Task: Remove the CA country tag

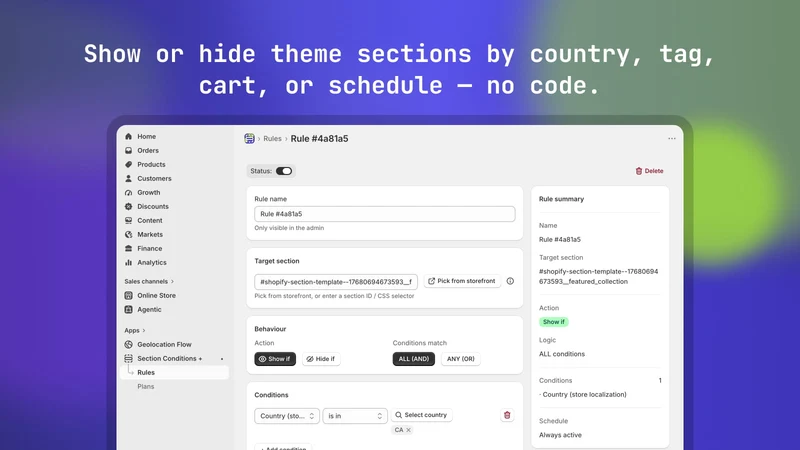Action: [x=409, y=430]
